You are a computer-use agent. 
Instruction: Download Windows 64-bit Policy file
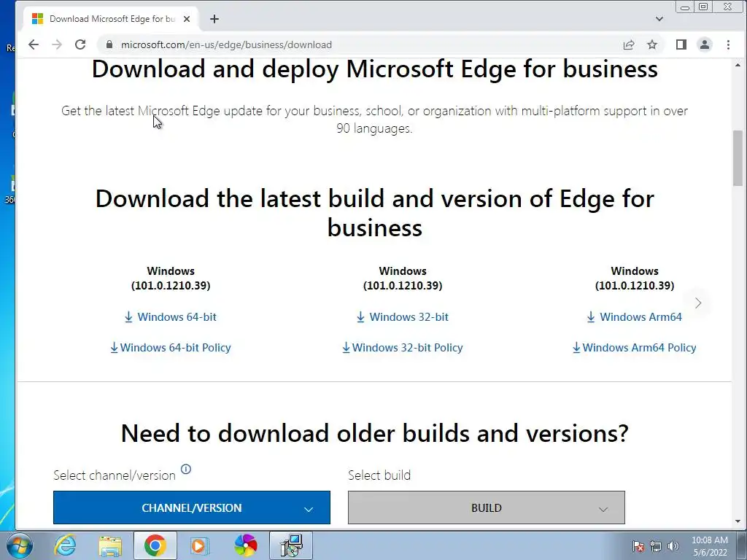(171, 348)
